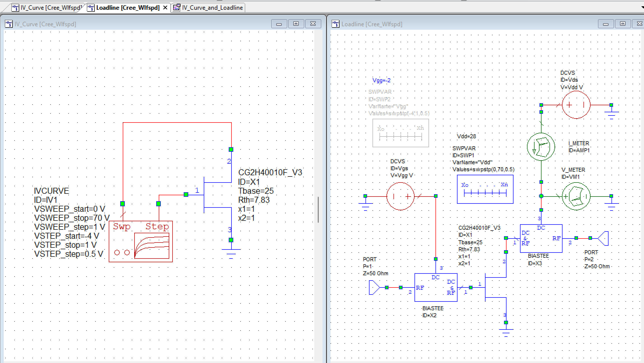
Task: Select the CG2H40010F_V3 transistor in IV_Curve
Action: tap(217, 195)
